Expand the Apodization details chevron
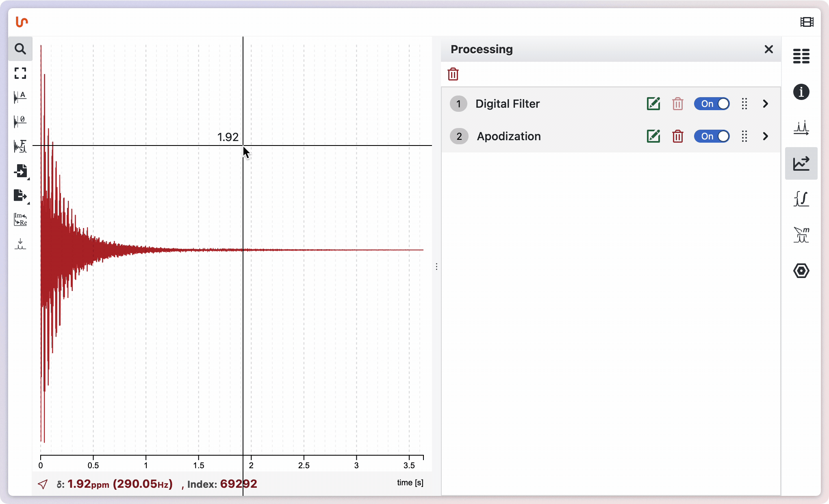 point(766,136)
